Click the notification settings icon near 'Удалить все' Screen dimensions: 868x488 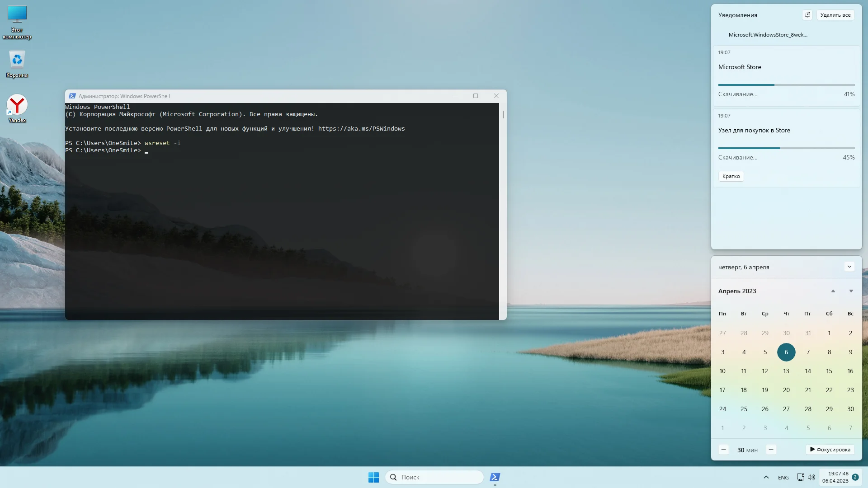tap(807, 15)
